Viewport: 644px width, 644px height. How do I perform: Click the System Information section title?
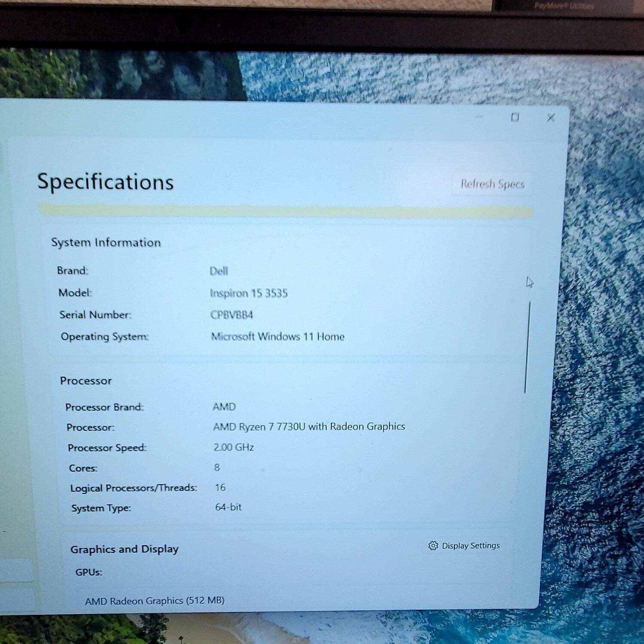pos(106,243)
